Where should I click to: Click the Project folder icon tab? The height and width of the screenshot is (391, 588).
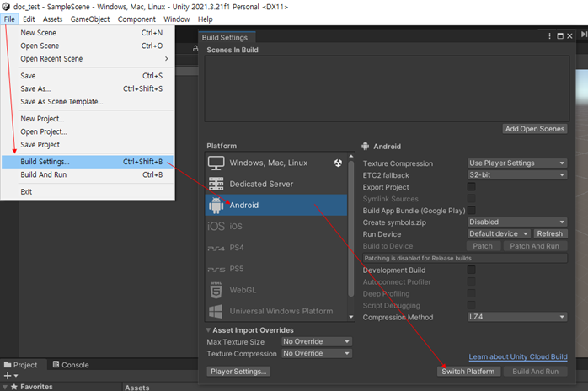click(x=8, y=365)
